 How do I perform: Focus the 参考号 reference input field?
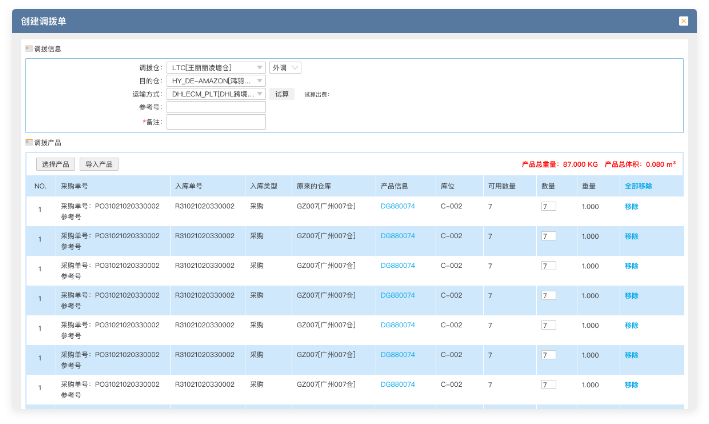216,107
